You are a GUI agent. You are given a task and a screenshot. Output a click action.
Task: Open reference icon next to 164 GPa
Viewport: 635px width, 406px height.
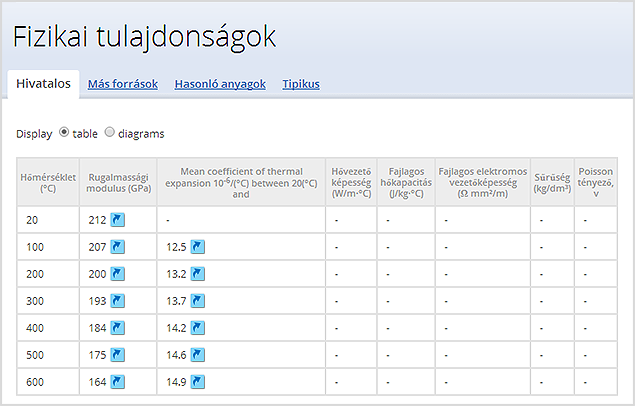pyautogui.click(x=118, y=382)
